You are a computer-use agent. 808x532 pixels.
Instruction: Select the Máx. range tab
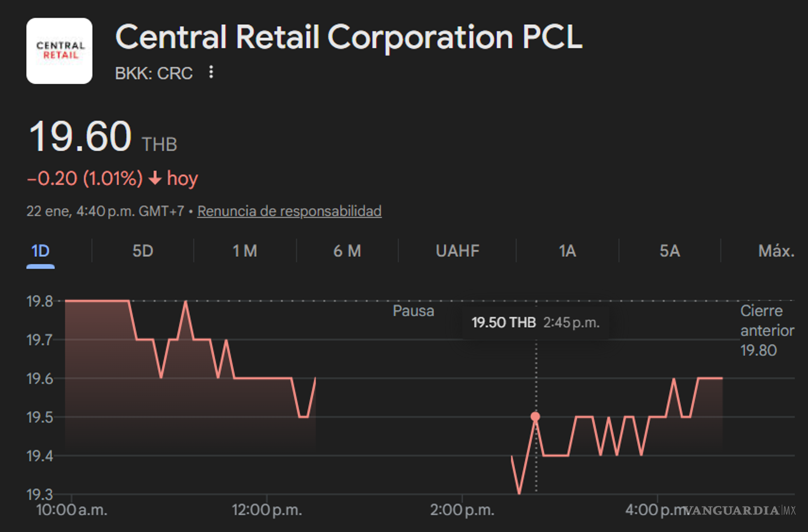click(776, 251)
